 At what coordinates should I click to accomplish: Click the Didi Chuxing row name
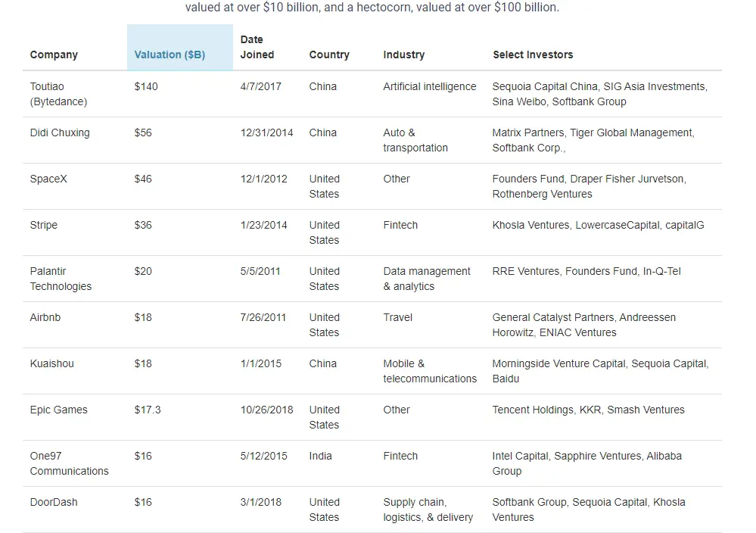(60, 132)
